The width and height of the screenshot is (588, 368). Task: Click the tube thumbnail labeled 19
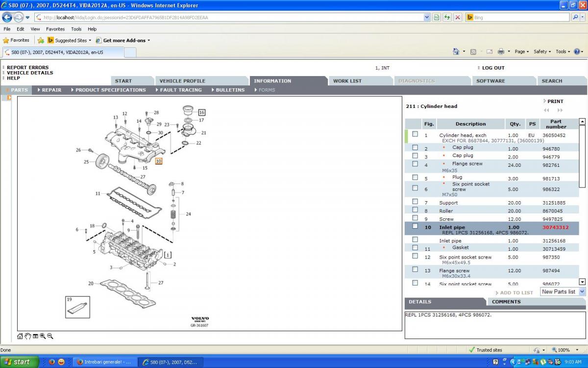click(x=78, y=307)
